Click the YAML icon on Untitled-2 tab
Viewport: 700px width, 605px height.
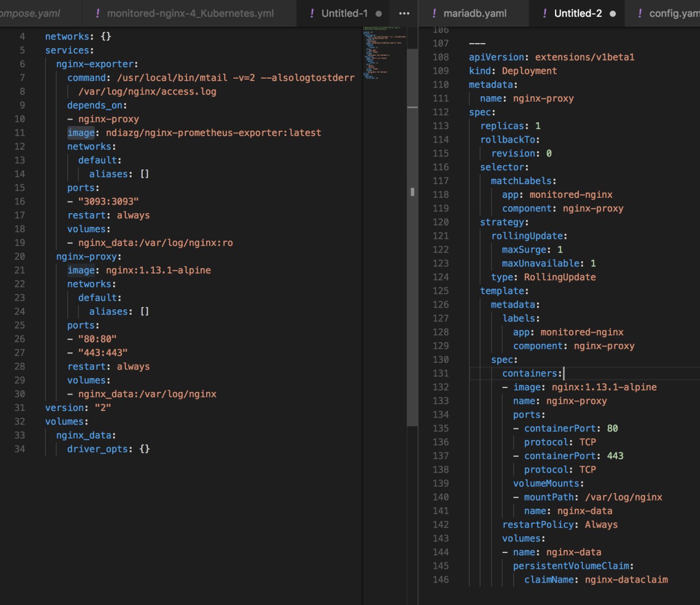pos(545,14)
